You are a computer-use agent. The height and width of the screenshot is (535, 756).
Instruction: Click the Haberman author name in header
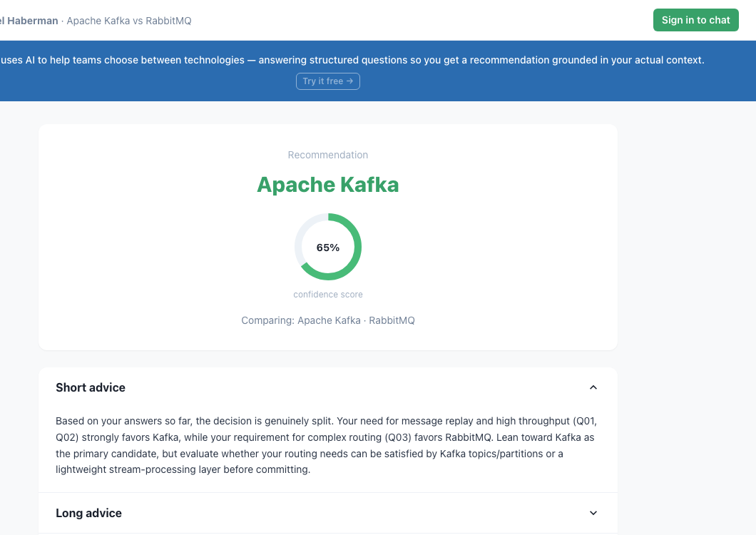click(x=29, y=21)
